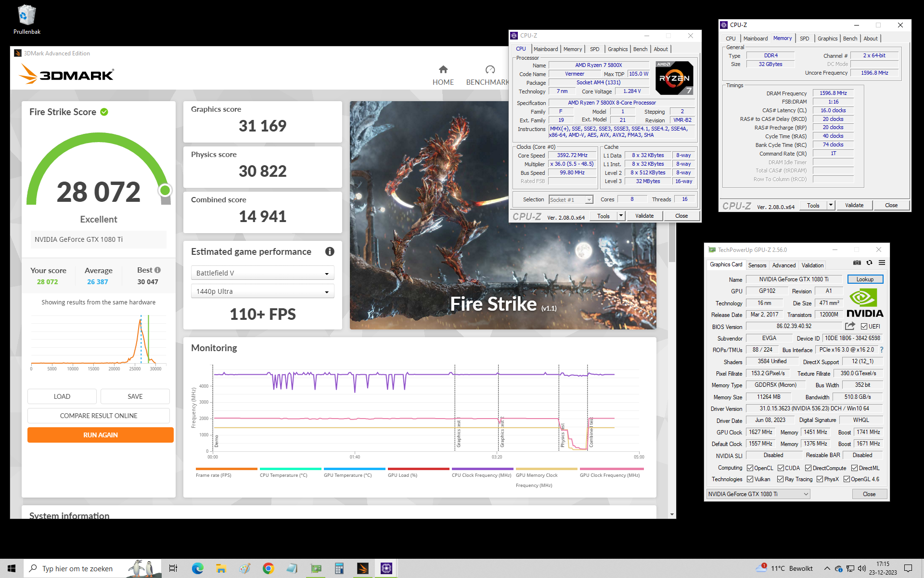Switch to 3DMark taskbar icon
The image size is (924, 578).
(x=363, y=568)
